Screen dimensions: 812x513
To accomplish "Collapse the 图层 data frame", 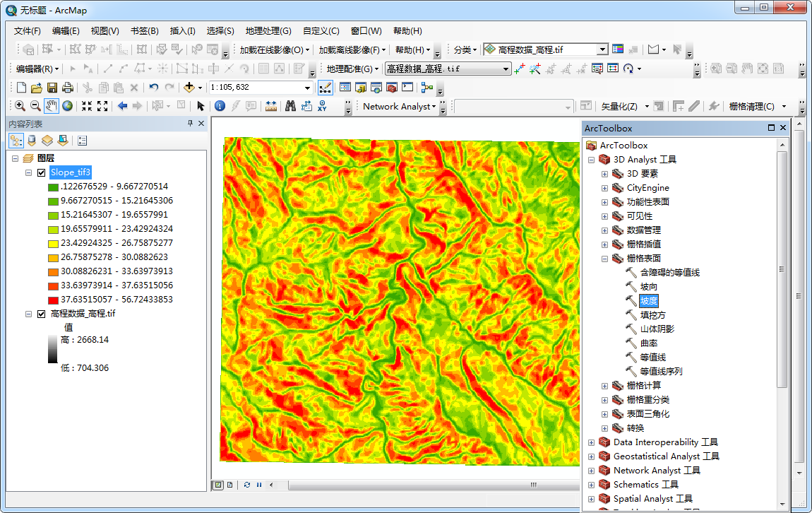I will coord(15,158).
